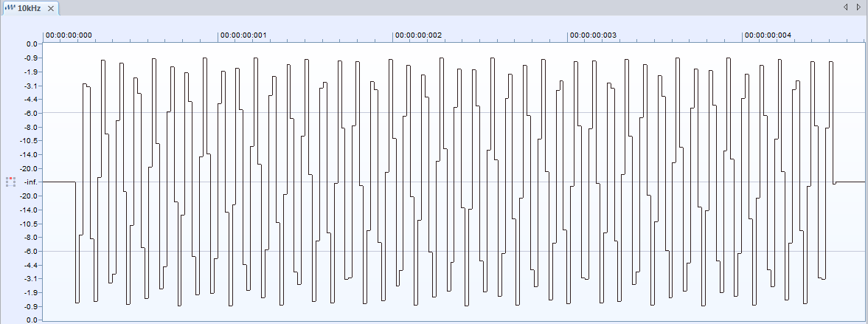Select the 10kHz document tab
Screen dimensions: 868x324
30,8
